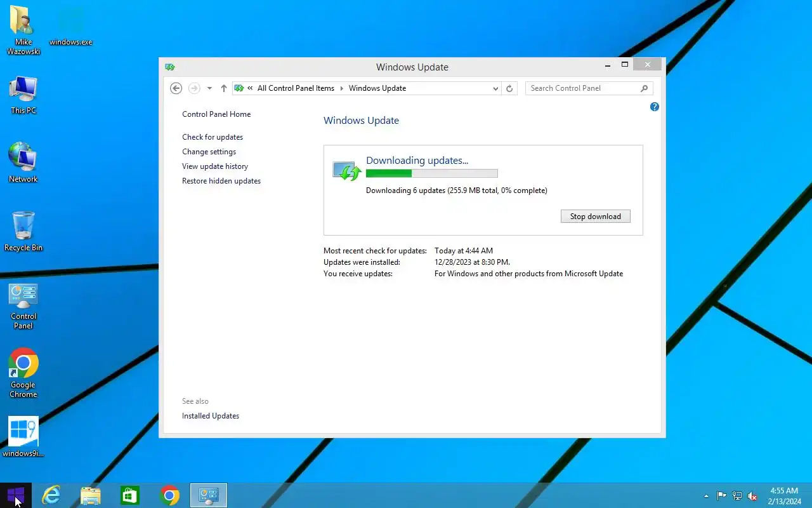The height and width of the screenshot is (508, 812).
Task: Click the green download progress bar
Action: (432, 173)
